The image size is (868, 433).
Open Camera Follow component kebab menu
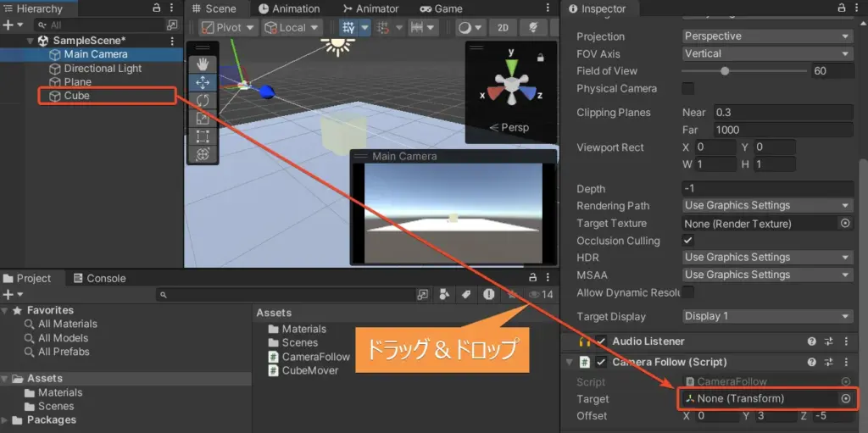click(x=846, y=362)
